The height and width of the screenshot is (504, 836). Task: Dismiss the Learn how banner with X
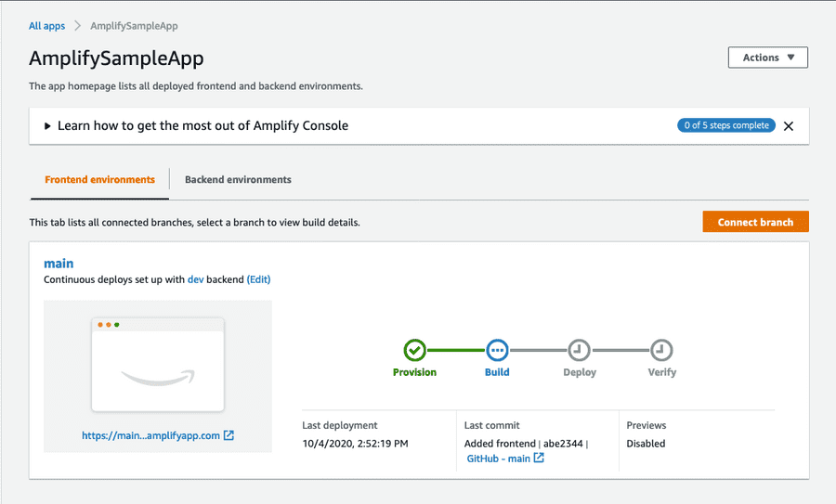789,126
